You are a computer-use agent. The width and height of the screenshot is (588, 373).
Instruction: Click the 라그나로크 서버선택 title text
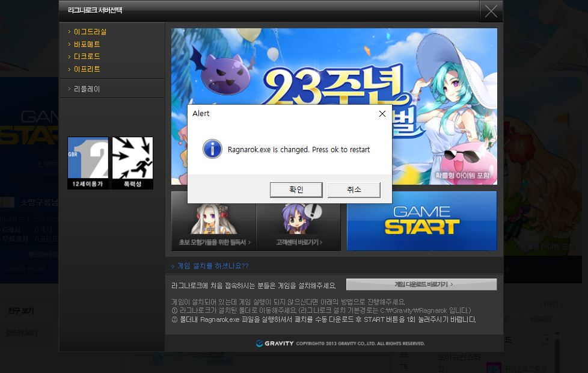[x=95, y=10]
